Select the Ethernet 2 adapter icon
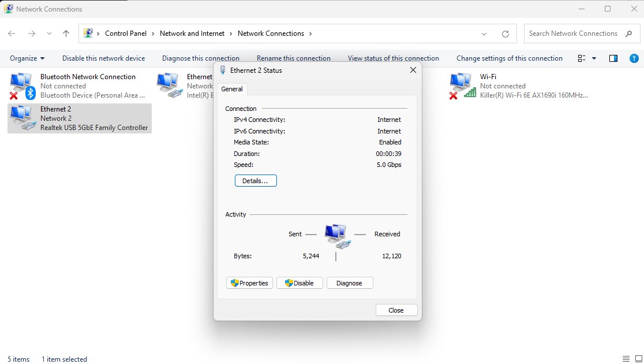Image resolution: width=644 pixels, height=364 pixels. pos(23,118)
